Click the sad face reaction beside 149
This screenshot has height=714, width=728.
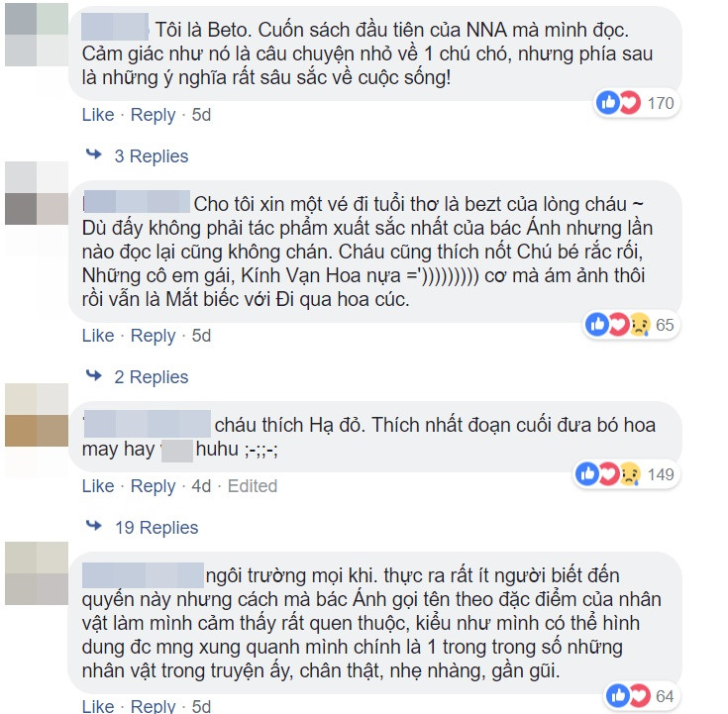point(630,474)
